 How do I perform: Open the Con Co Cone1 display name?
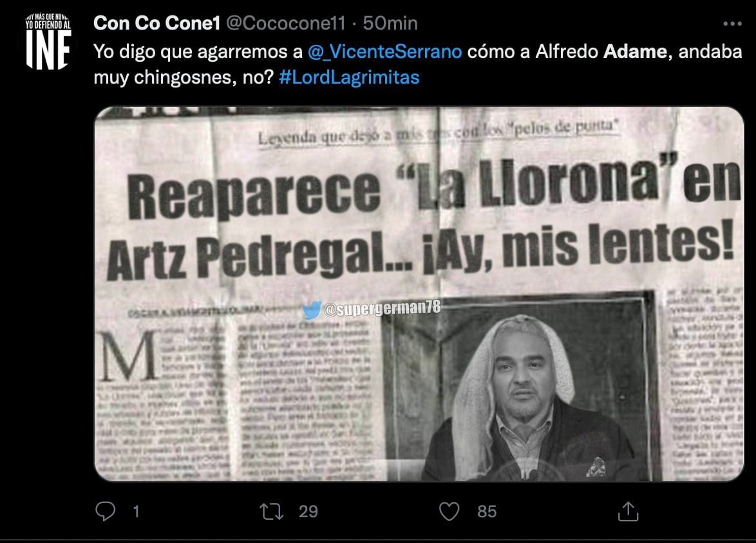point(156,23)
